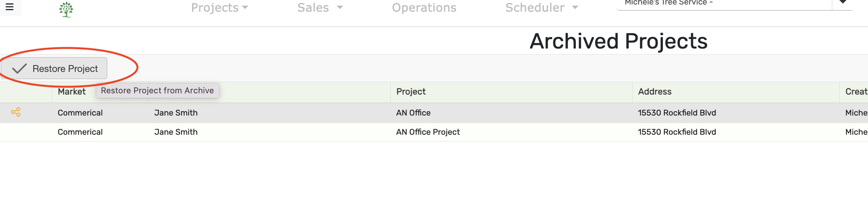Select the AN Office project row
Screen dimensions: 868x213
coord(434,113)
